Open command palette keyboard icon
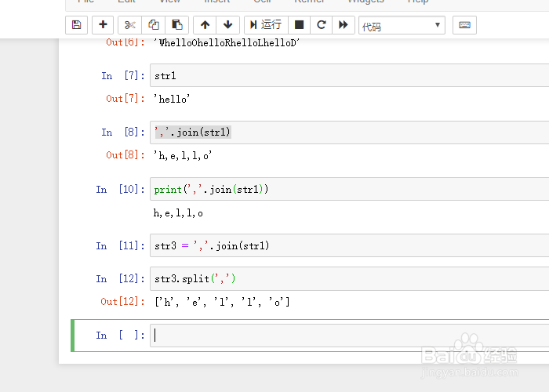Viewport: 549px width, 392px height. [x=464, y=25]
